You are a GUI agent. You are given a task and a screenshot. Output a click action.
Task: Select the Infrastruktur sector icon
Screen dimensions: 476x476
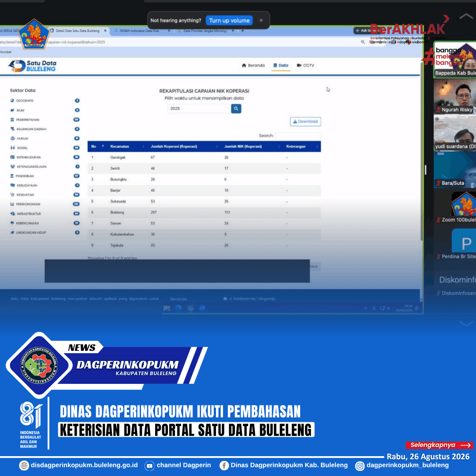coord(12,214)
